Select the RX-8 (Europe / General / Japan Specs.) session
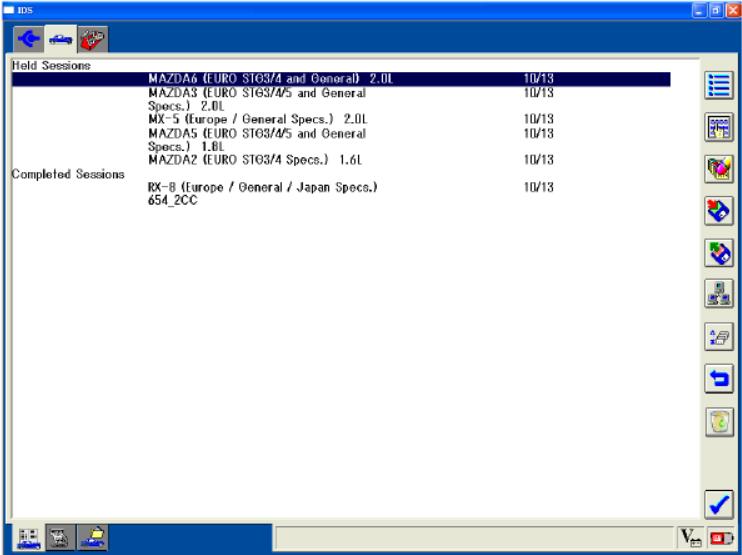The height and width of the screenshot is (555, 742). coord(341,194)
